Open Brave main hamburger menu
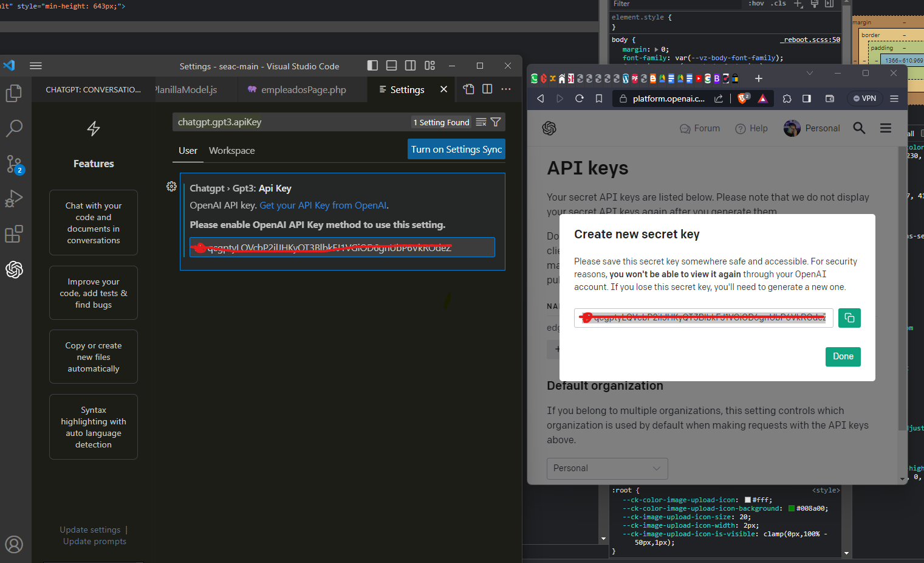 (894, 98)
